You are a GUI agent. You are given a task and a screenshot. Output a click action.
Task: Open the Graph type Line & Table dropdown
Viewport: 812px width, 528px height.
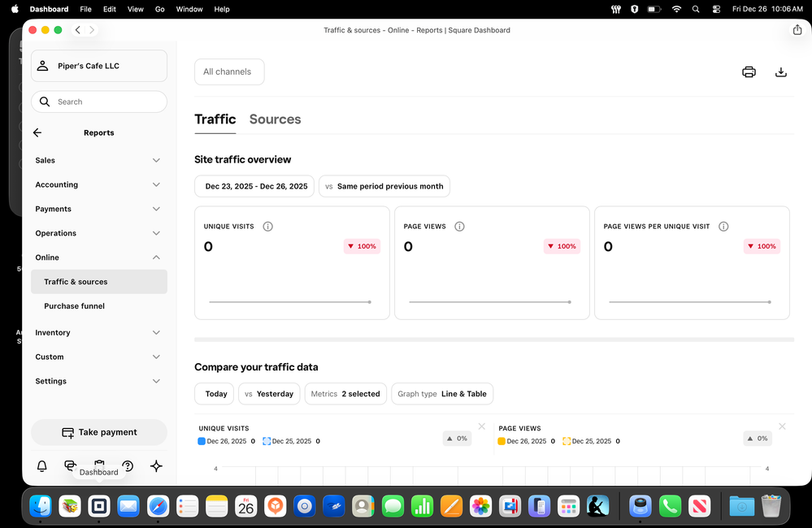pos(442,394)
